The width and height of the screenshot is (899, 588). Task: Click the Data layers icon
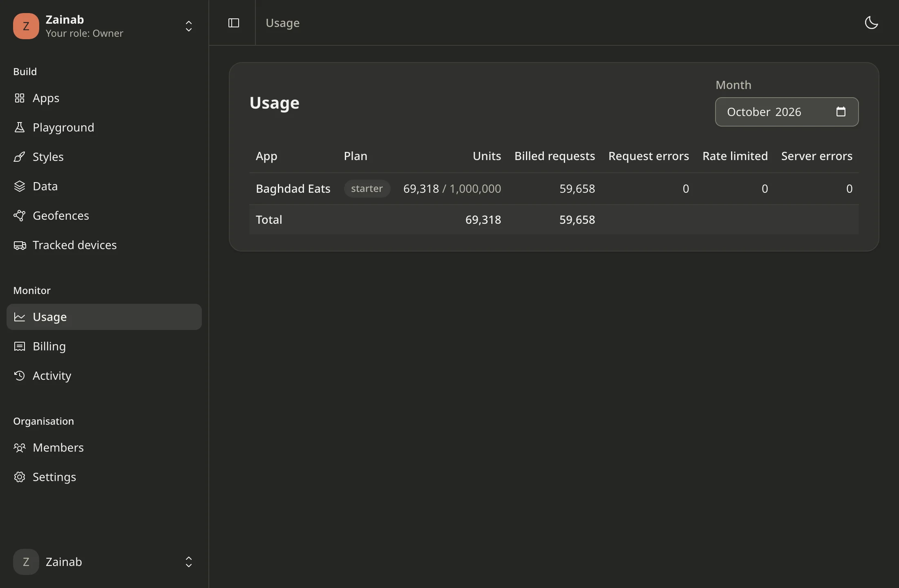19,186
